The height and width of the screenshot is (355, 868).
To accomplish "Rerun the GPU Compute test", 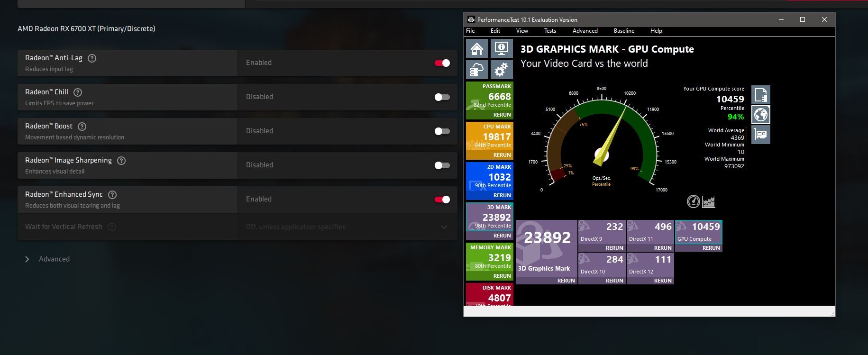I will [711, 248].
